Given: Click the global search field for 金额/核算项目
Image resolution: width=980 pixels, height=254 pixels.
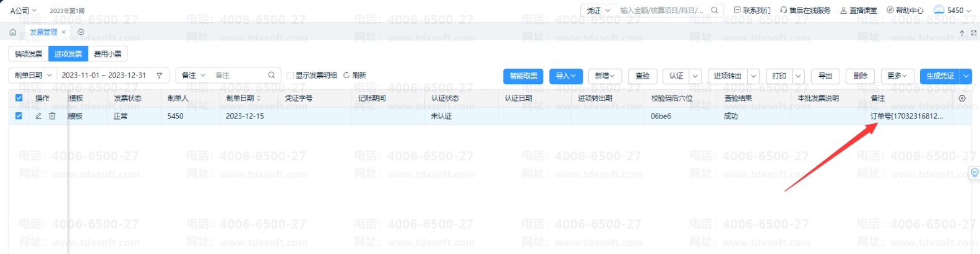Looking at the screenshot, I should pos(662,11).
